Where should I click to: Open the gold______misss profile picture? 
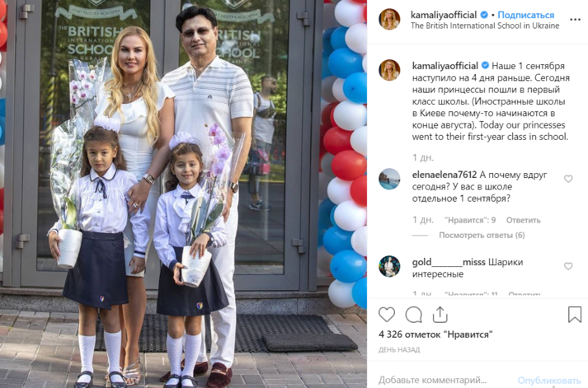[x=389, y=266]
